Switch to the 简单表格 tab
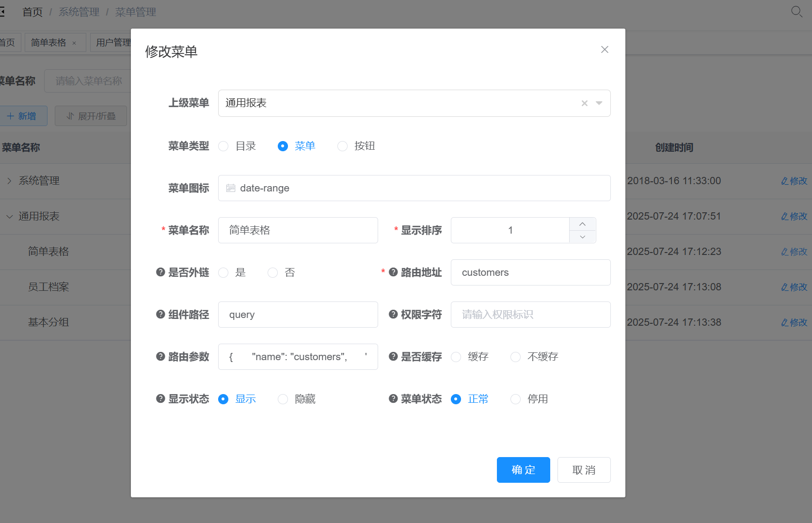812x523 pixels. click(48, 43)
